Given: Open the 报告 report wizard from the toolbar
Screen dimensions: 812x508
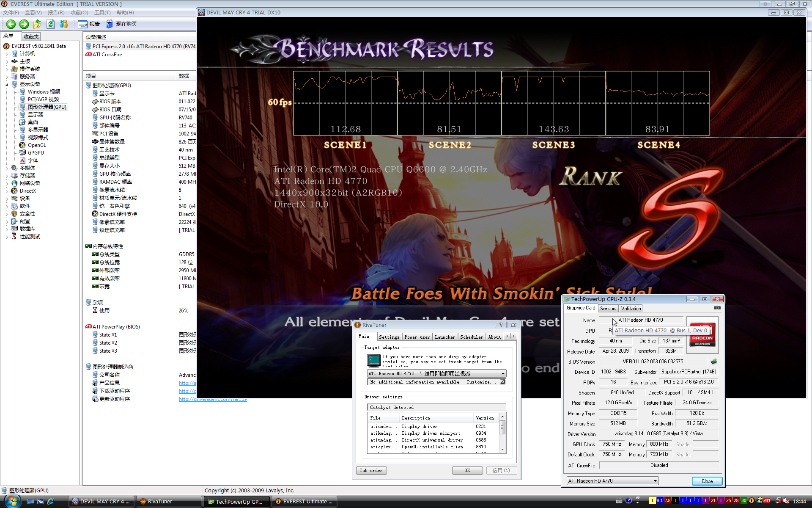Looking at the screenshot, I should click(89, 24).
